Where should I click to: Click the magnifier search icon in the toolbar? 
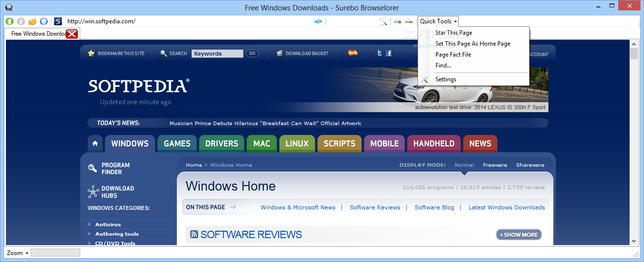click(383, 21)
